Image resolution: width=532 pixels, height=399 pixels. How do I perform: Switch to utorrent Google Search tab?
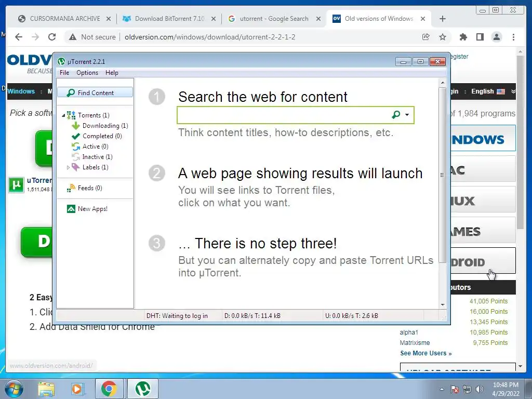click(274, 19)
